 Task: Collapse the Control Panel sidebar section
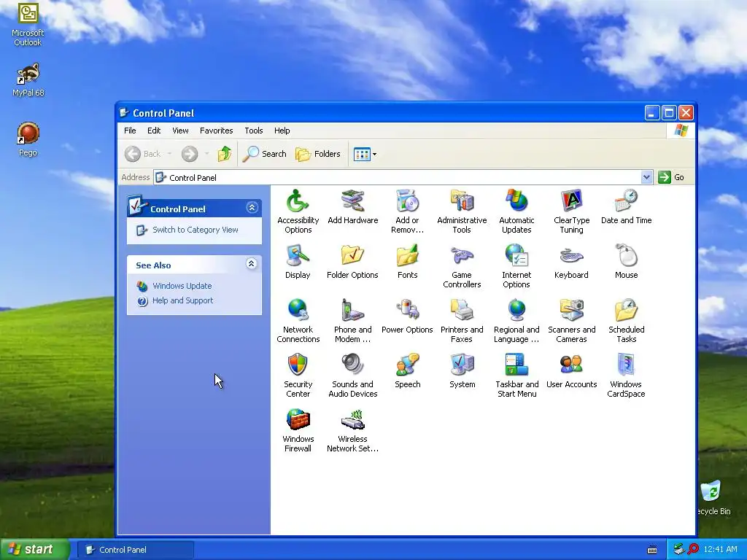point(252,208)
